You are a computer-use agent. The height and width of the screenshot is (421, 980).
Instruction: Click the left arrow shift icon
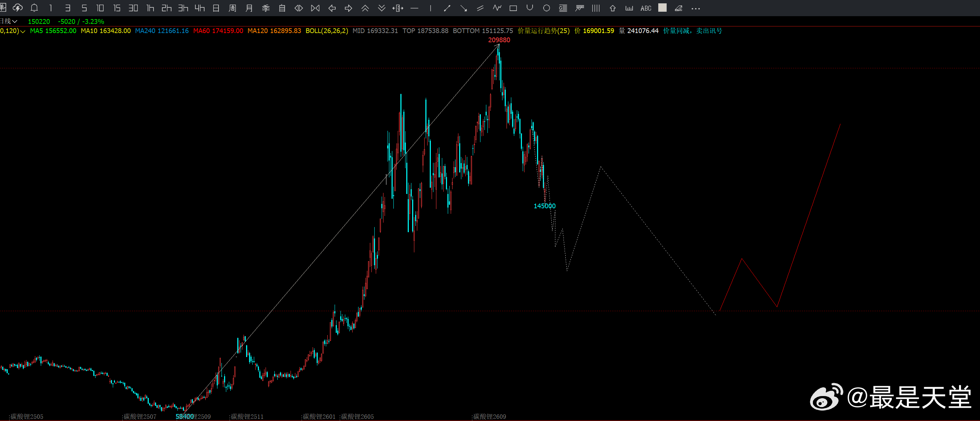pos(332,8)
